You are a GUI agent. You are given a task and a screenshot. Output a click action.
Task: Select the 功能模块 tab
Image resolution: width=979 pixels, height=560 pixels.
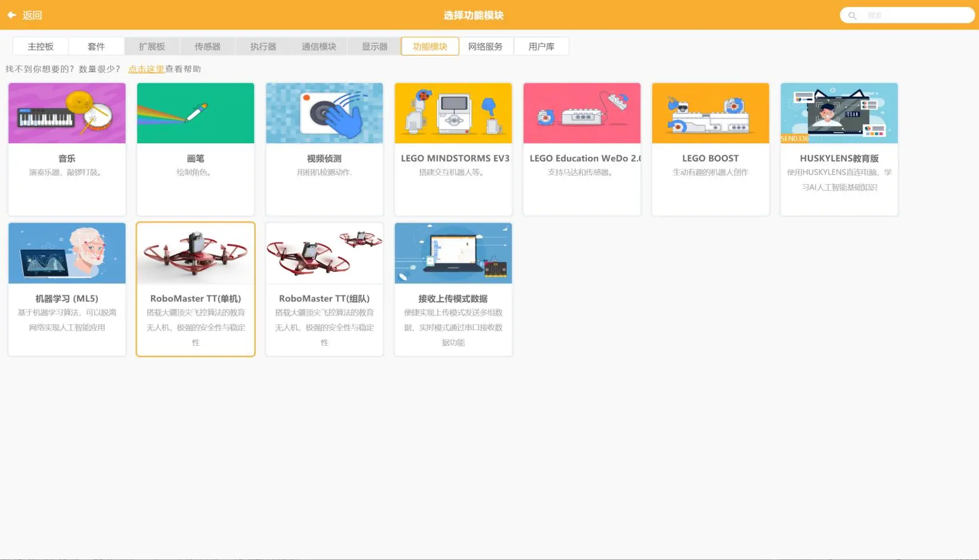[x=430, y=46]
